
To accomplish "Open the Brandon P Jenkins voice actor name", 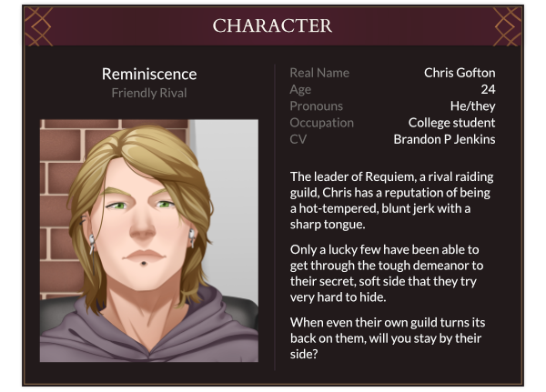I will click(x=444, y=139).
